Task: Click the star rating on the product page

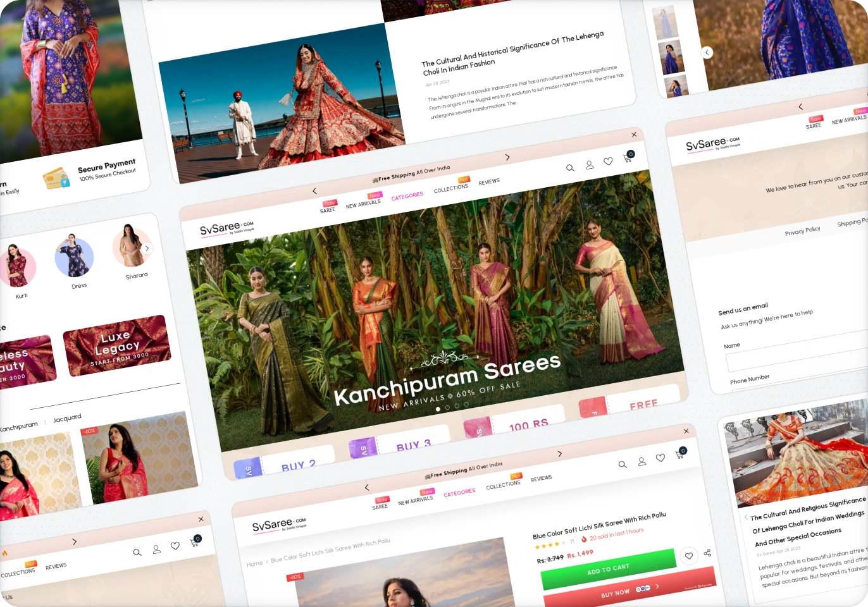Action: [x=550, y=545]
